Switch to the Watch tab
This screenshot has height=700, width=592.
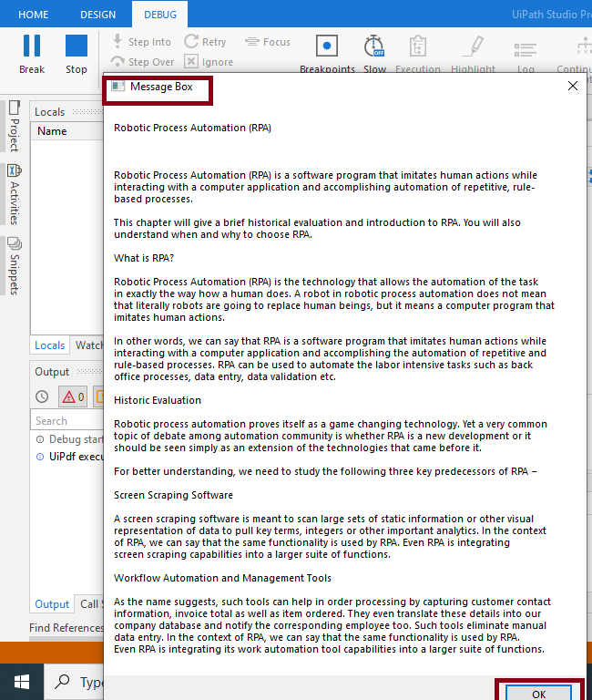88,345
